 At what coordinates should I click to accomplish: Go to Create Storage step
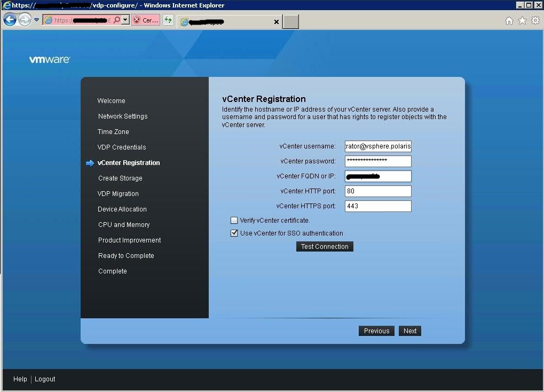click(x=120, y=178)
